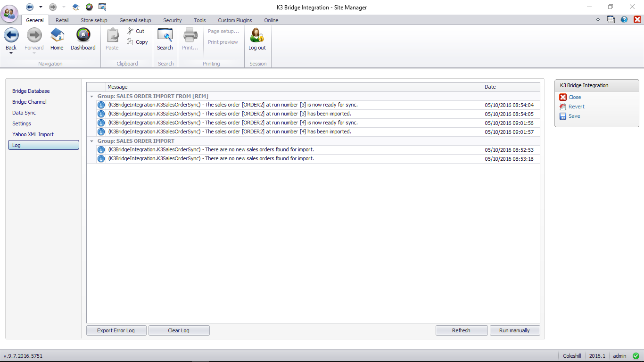The height and width of the screenshot is (362, 644).
Task: Click the help question mark icon
Action: (624, 20)
